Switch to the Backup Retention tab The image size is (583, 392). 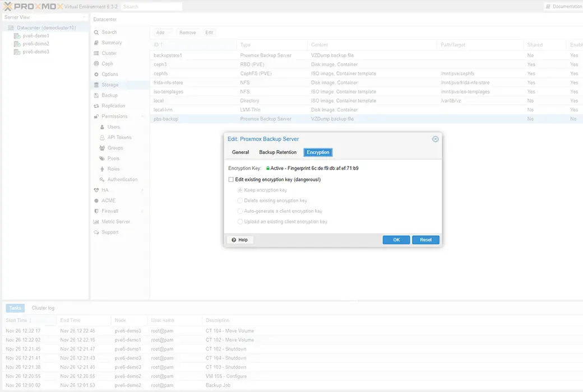277,152
